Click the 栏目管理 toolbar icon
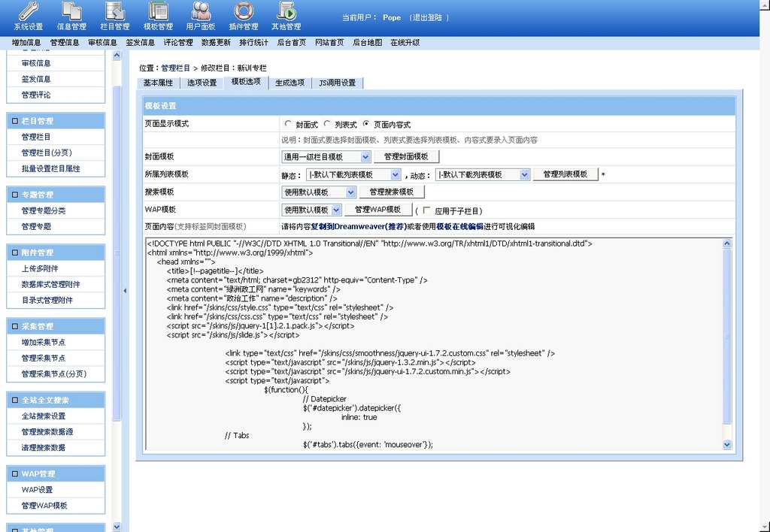 pyautogui.click(x=115, y=11)
